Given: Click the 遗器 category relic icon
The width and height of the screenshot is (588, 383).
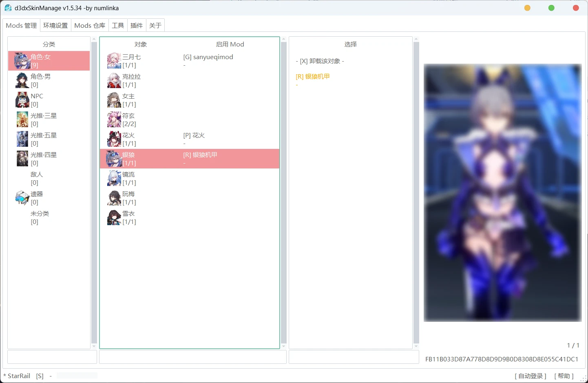Looking at the screenshot, I should click(22, 198).
